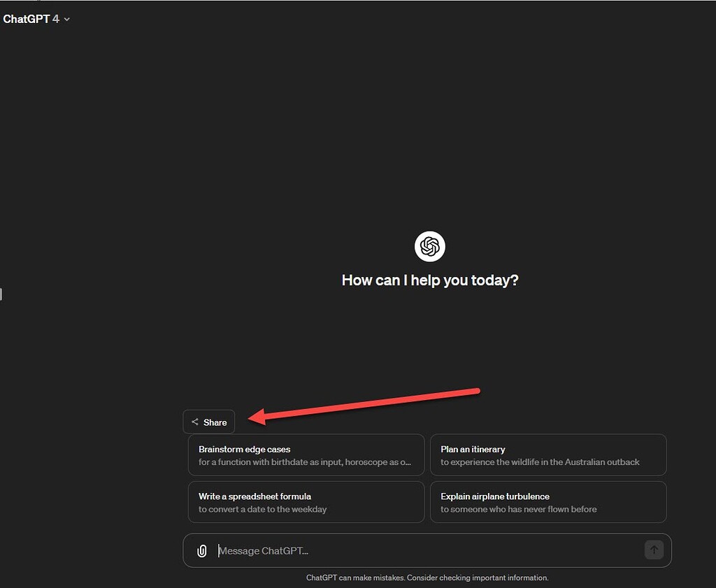
Task: Click the red arrow pointing at Share
Action: (x=364, y=403)
